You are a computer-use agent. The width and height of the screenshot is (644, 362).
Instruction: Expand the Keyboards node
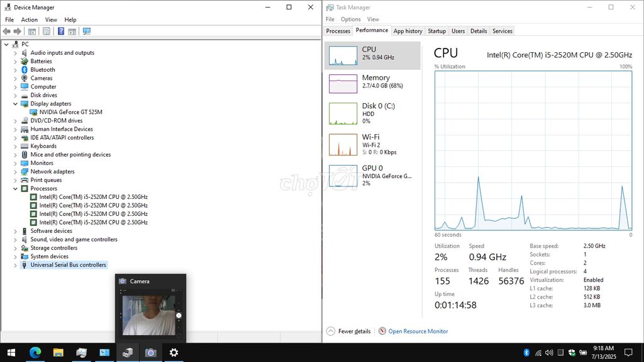(15, 147)
